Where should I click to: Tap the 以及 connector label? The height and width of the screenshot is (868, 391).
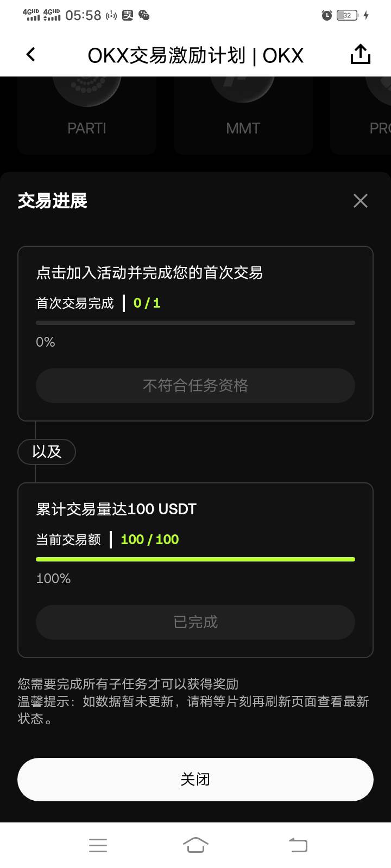click(x=47, y=451)
